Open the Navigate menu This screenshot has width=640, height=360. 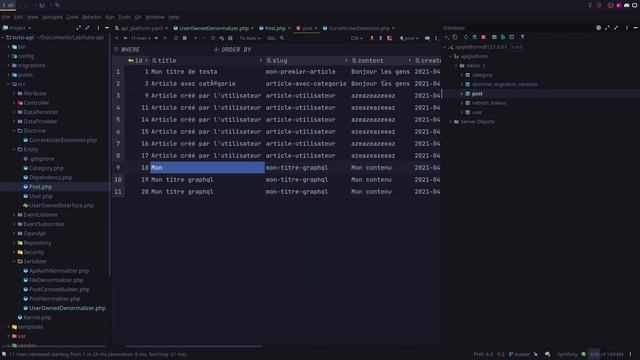click(x=52, y=17)
